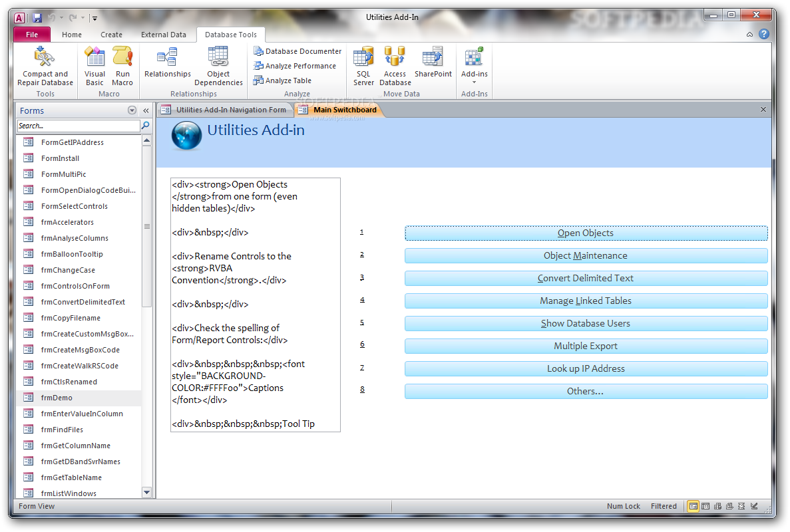Screen dimensions: 790x532
Task: Click the navigation list scroll down arrow
Action: 146,493
